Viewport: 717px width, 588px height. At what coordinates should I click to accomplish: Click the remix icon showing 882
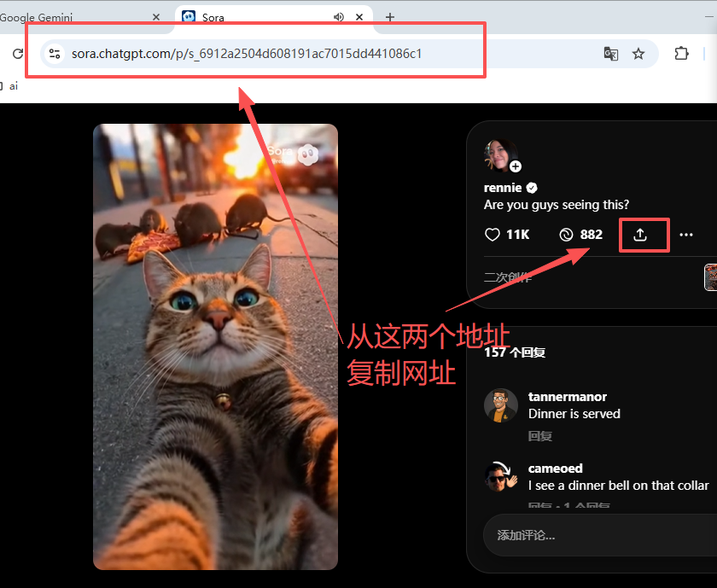566,235
